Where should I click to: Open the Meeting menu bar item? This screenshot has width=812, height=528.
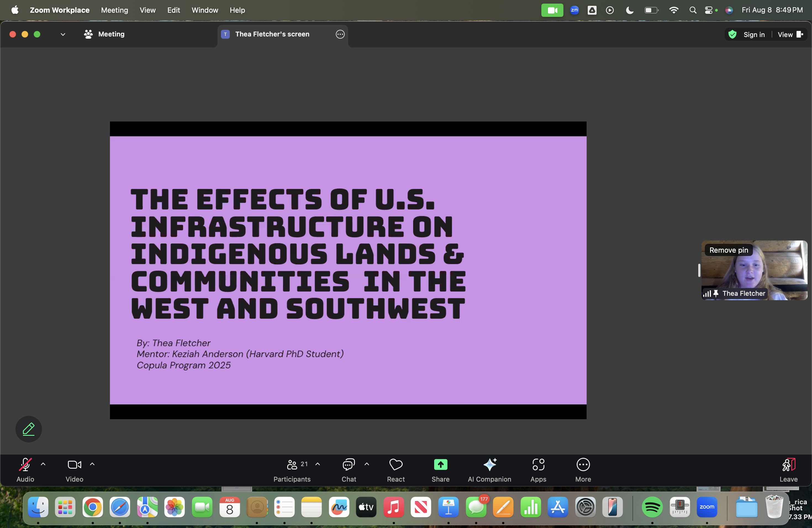(x=114, y=10)
